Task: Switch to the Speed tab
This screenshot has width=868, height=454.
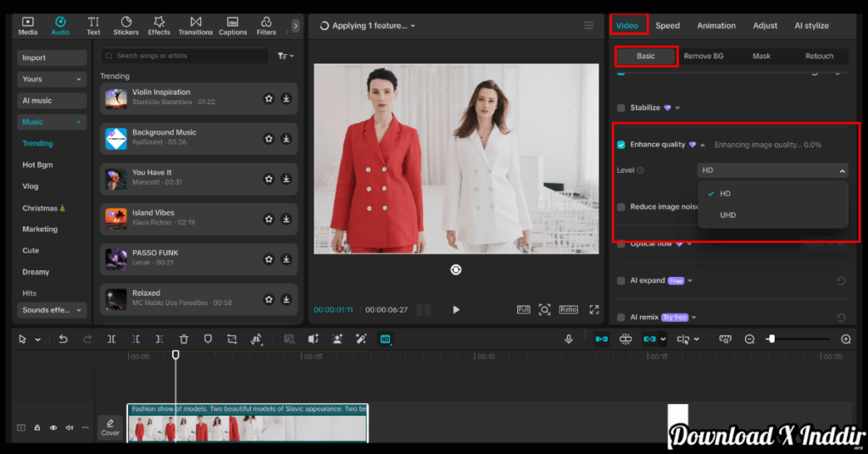Action: (668, 25)
